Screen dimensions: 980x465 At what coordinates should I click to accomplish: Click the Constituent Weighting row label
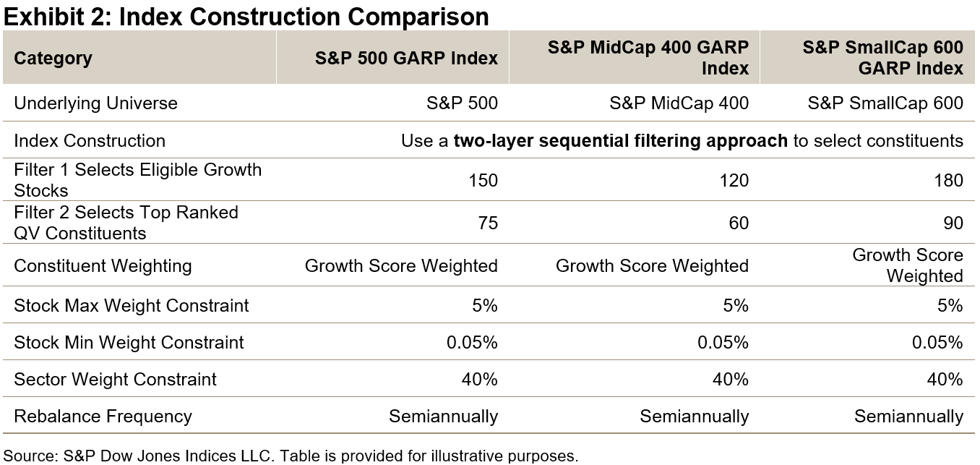pyautogui.click(x=103, y=266)
